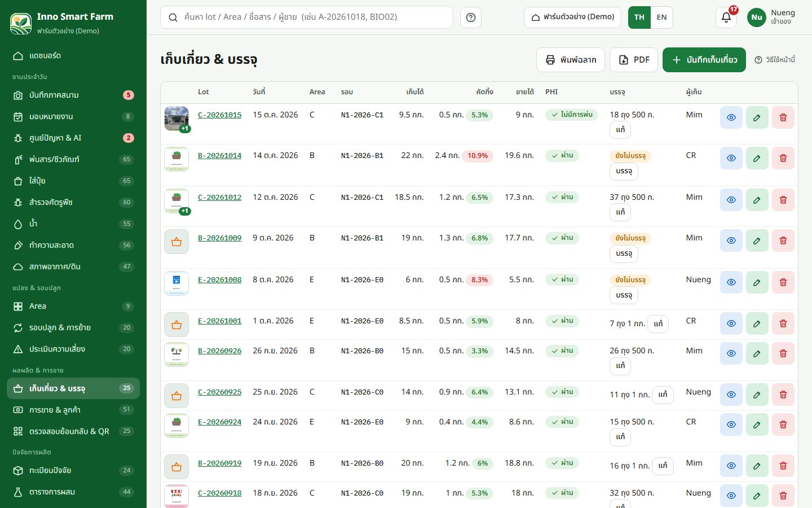The image size is (812, 508).
Task: Click แก้ button for lot E-20261001
Action: [658, 324]
